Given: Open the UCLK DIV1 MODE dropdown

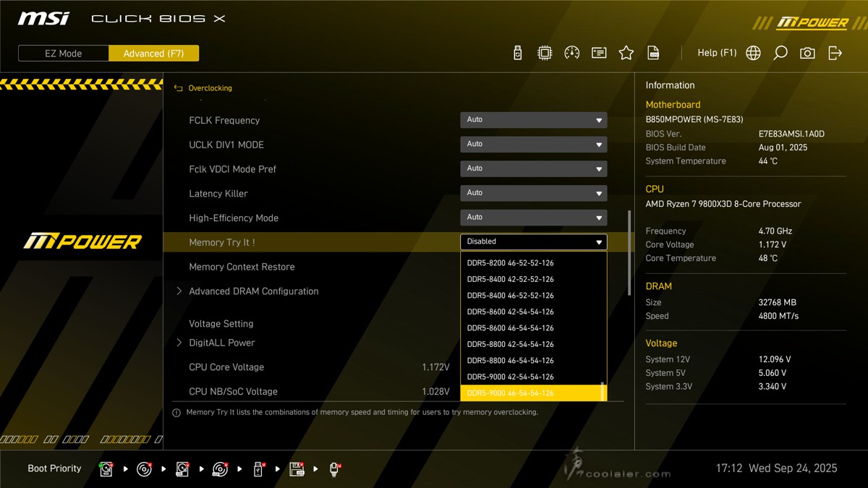Looking at the screenshot, I should pos(534,145).
